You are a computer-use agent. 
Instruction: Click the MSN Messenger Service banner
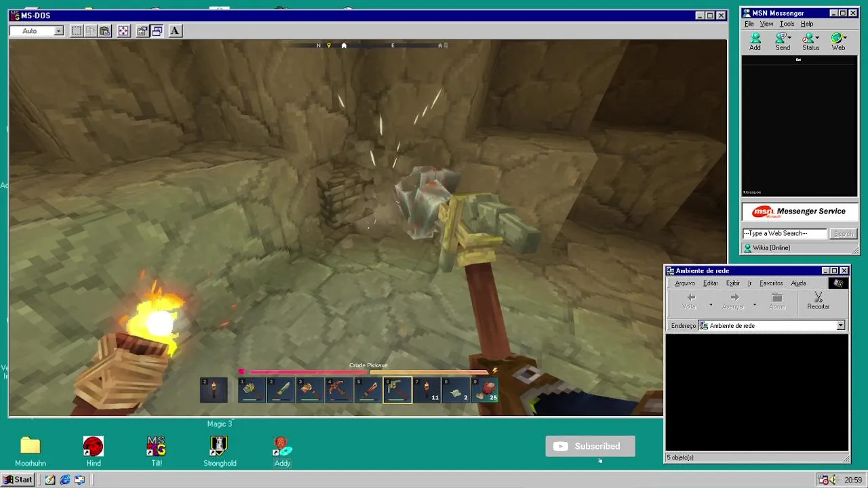tap(800, 212)
